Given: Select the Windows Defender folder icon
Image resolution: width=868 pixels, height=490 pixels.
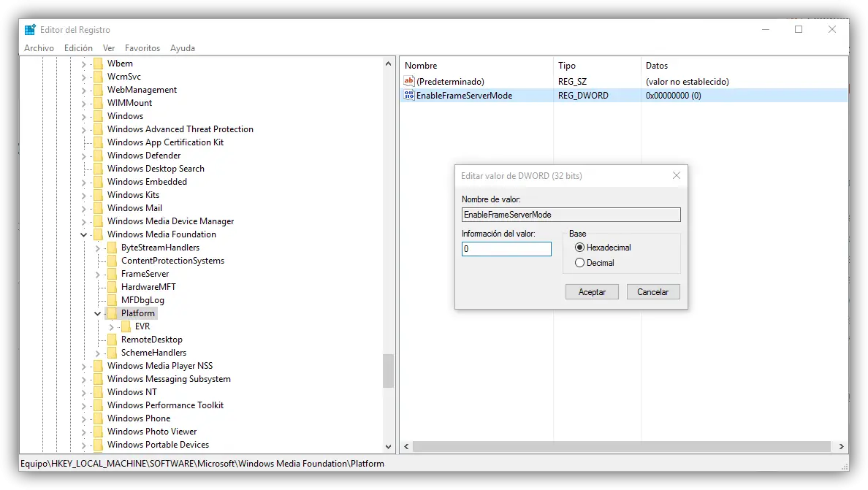Looking at the screenshot, I should (99, 156).
